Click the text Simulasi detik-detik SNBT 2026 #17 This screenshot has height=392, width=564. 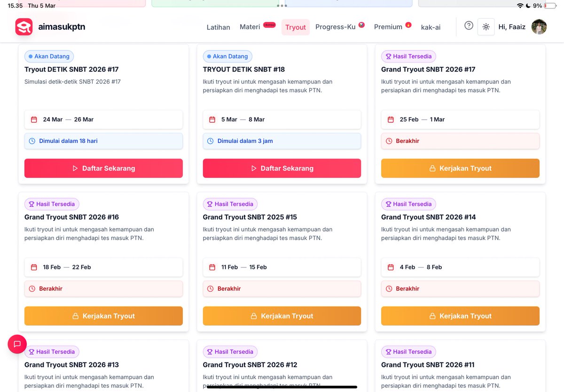point(72,82)
